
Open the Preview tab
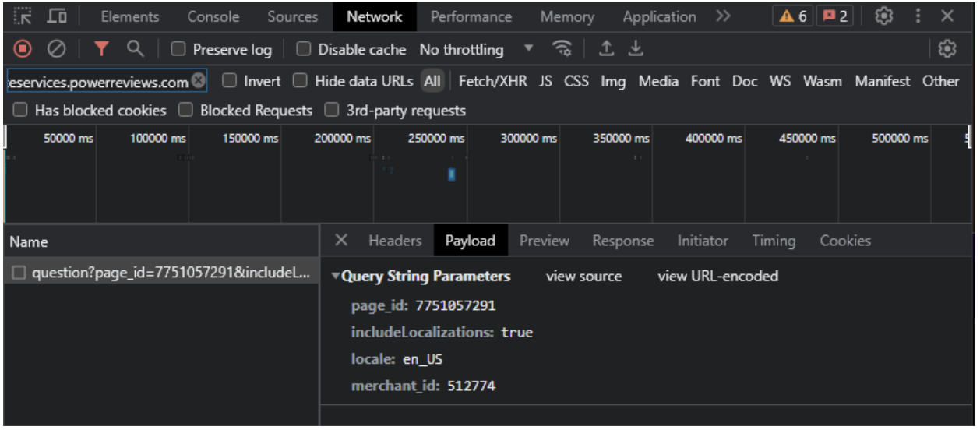point(545,241)
